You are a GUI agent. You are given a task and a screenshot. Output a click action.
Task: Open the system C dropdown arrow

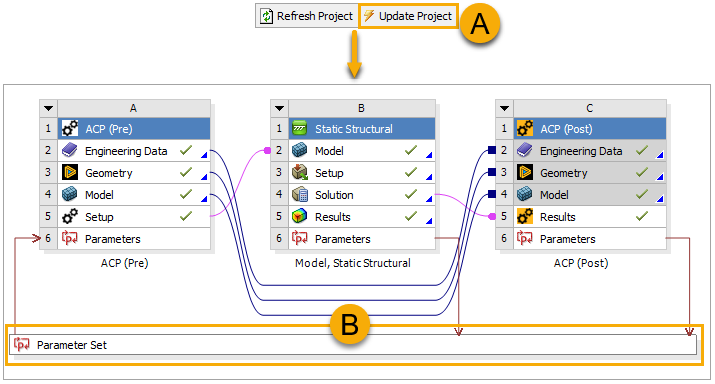coord(504,109)
